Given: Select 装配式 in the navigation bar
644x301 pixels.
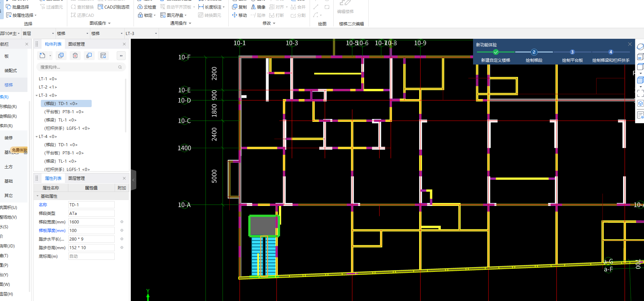Looking at the screenshot, I should [x=11, y=70].
